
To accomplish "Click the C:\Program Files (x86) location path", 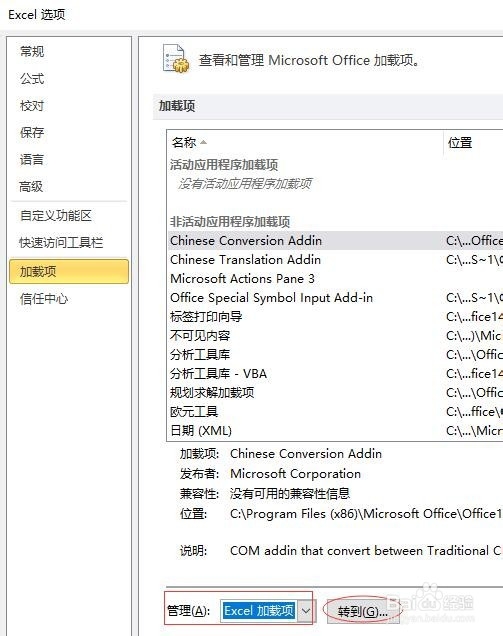I will coord(366,514).
